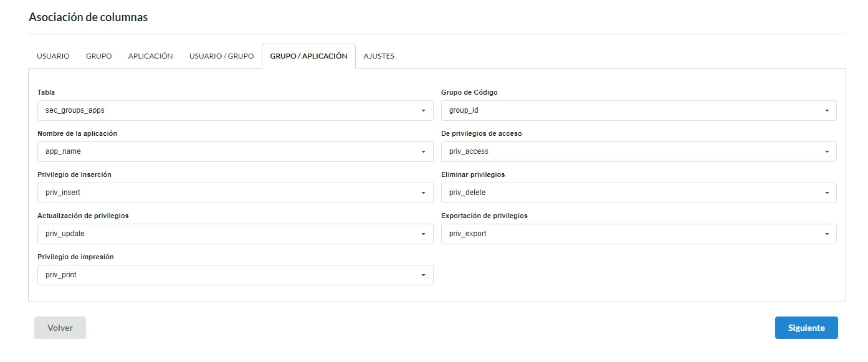Open the Privilegio de inserción select box
Viewport: 868px width, 362px height.
point(236,193)
